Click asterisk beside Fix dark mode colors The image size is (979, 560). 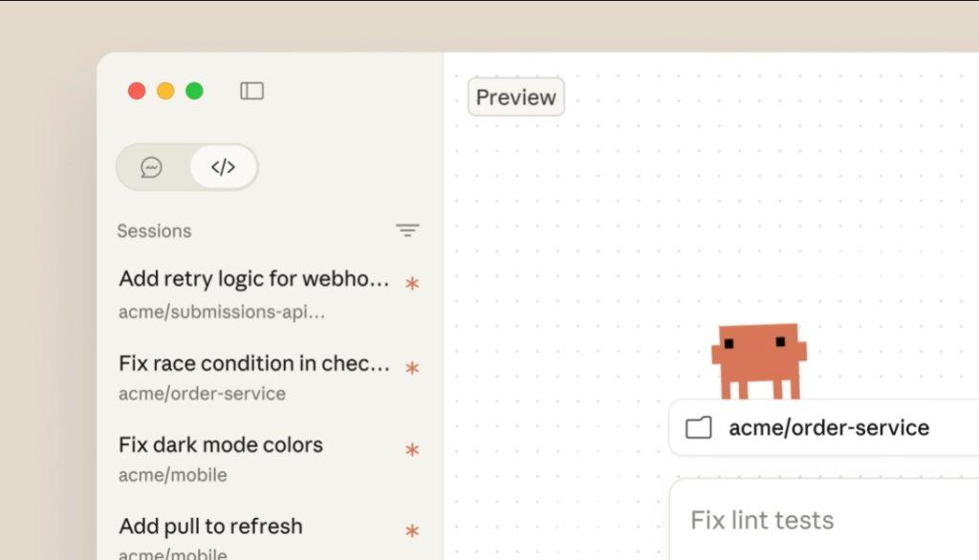point(412,449)
